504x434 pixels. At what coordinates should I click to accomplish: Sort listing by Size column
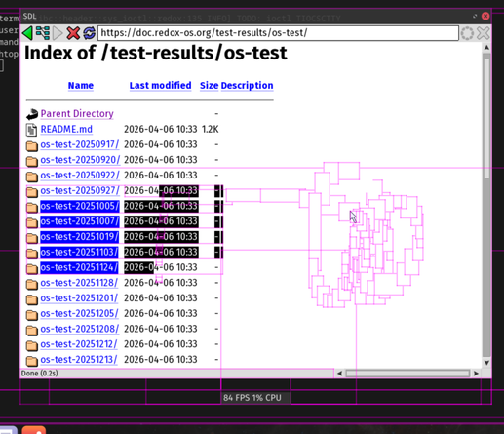point(209,86)
